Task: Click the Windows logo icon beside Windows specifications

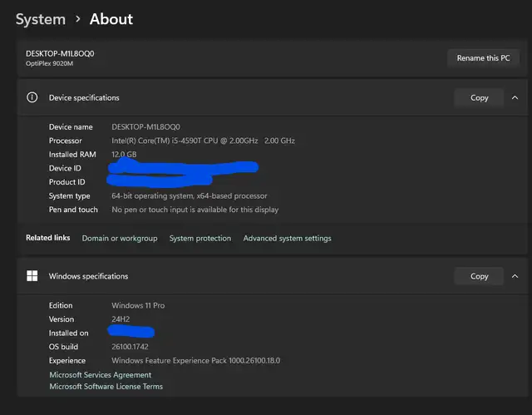Action: 32,276
